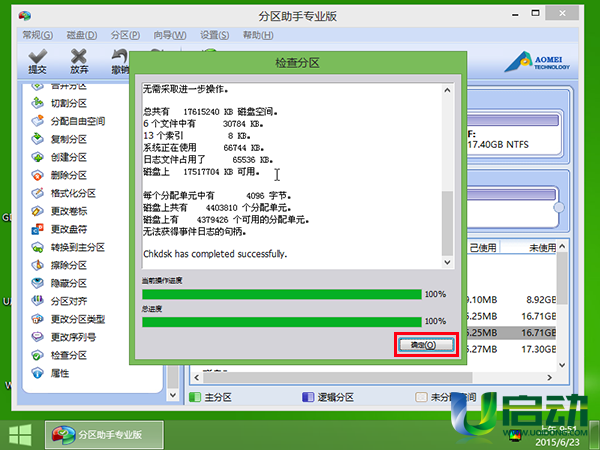Choose the 创建分区 sidebar icon

coord(38,157)
